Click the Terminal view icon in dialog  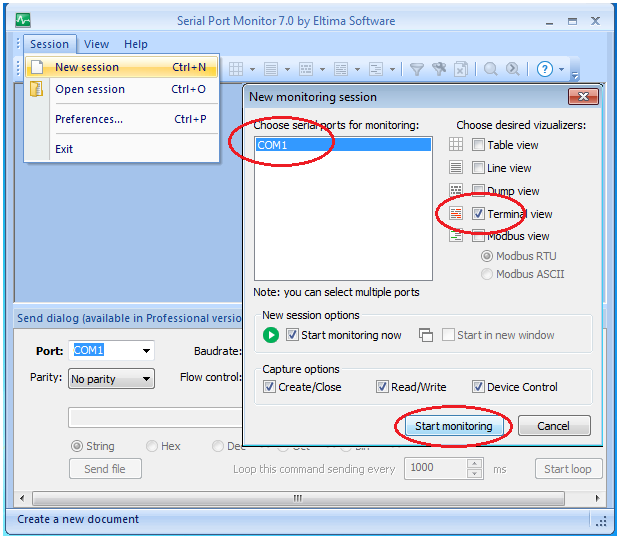coord(456,213)
